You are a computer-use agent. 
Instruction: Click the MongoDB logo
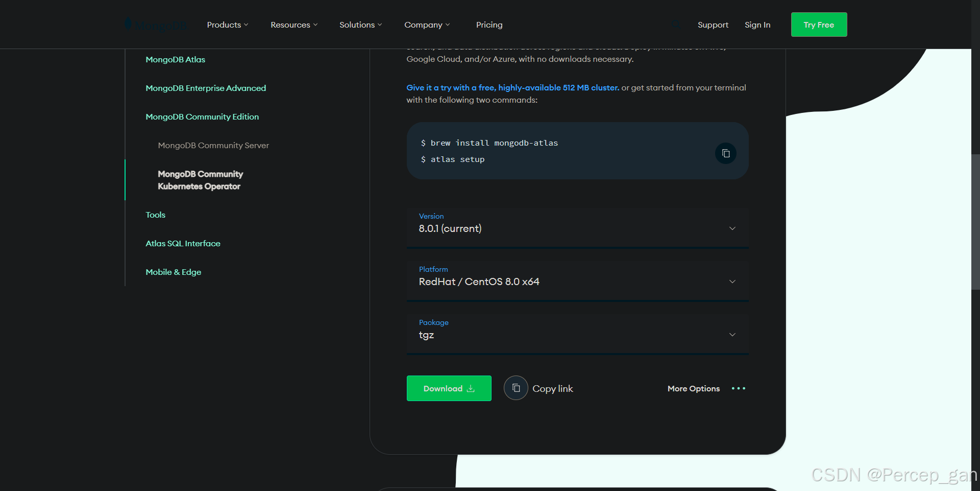click(x=156, y=25)
